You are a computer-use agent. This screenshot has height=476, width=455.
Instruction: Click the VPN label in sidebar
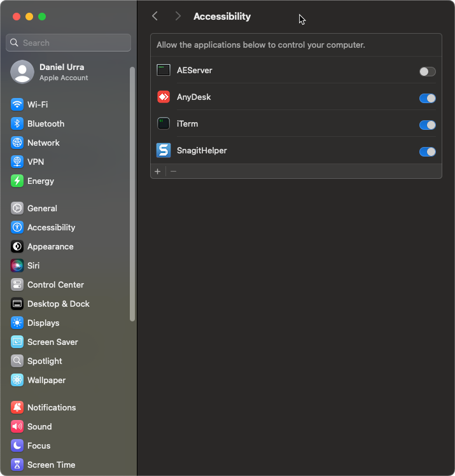click(36, 162)
